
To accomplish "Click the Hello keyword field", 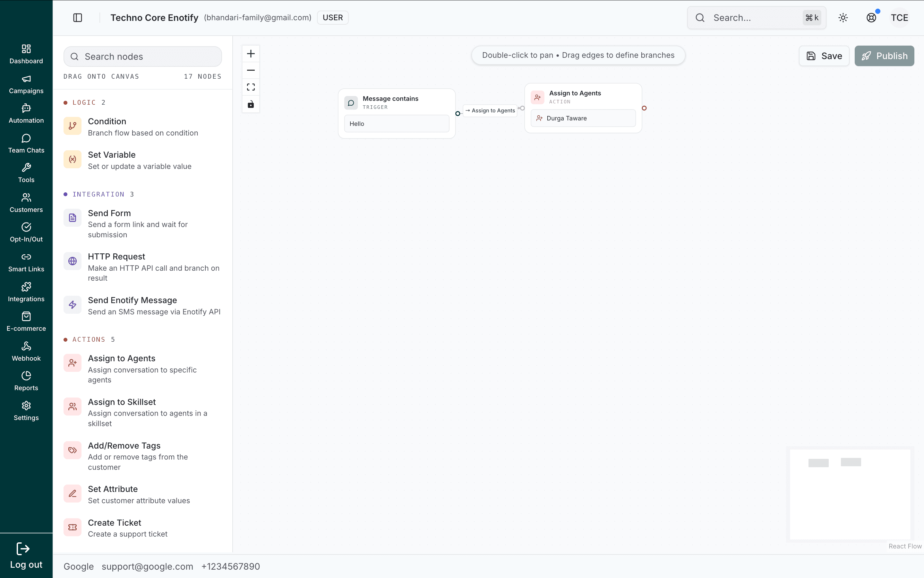I will point(397,124).
